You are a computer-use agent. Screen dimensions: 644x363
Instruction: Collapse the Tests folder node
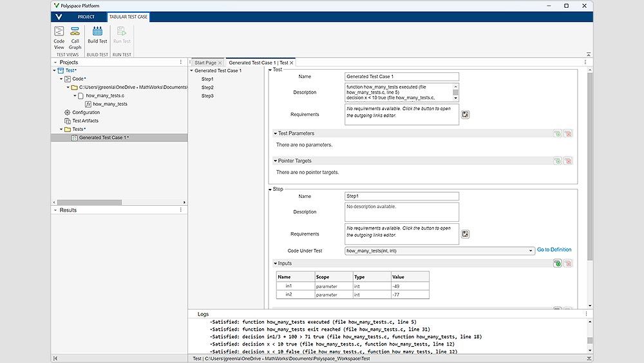tap(61, 129)
